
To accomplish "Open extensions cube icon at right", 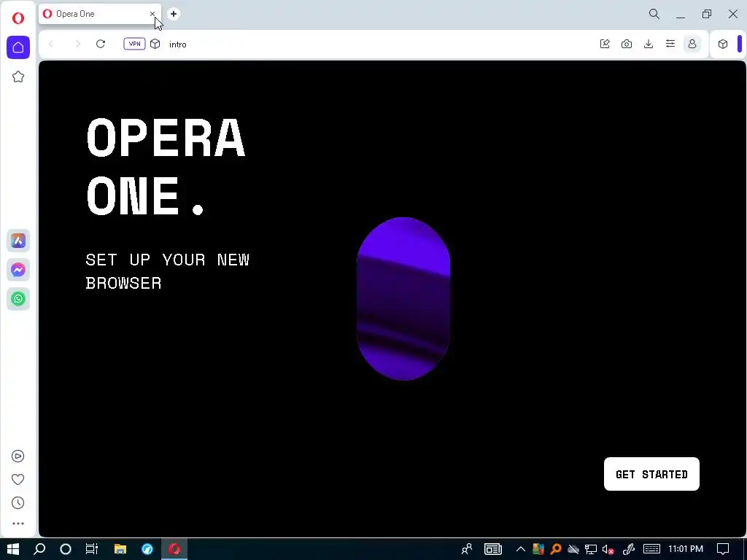I will coord(723,44).
